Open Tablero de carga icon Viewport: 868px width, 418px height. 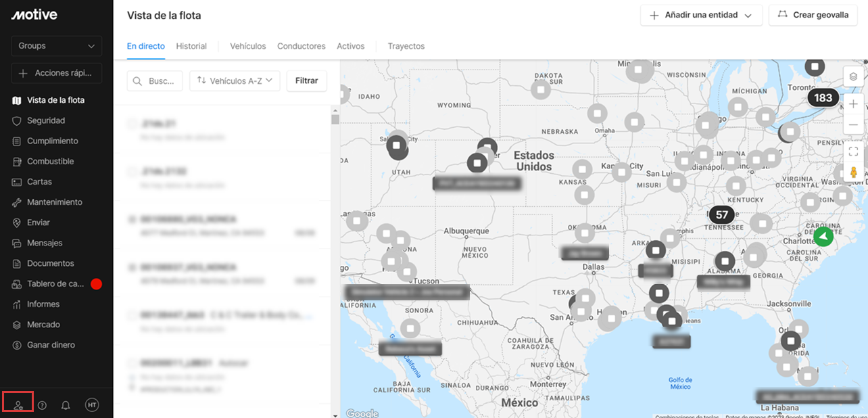17,284
